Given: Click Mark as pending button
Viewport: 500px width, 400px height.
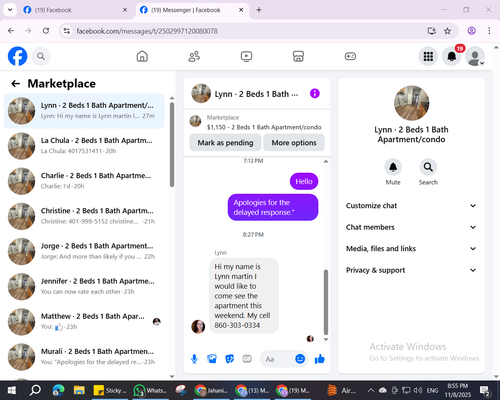Looking at the screenshot, I should (225, 143).
